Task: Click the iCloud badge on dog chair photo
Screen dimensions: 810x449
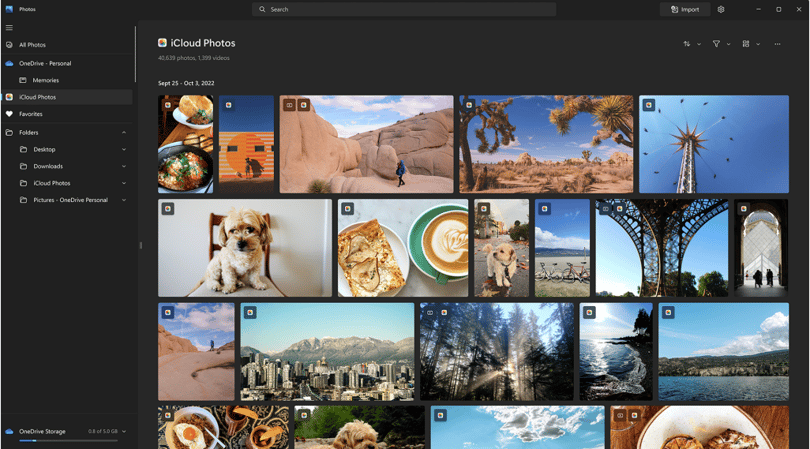Action: click(x=168, y=209)
